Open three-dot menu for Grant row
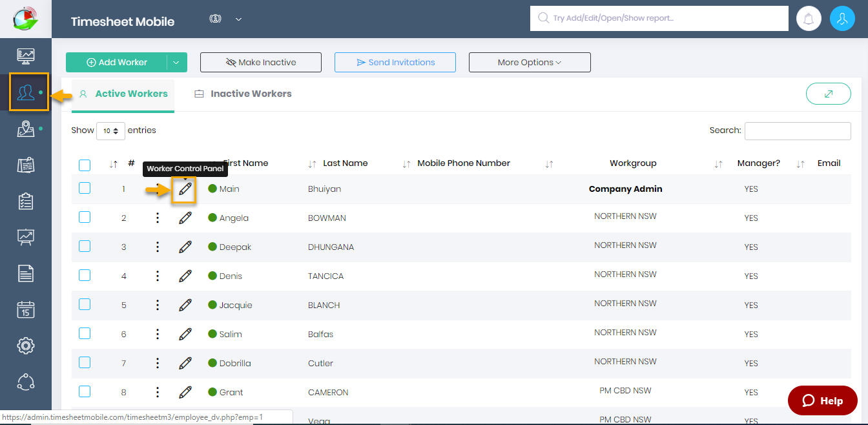Viewport: 868px width, 425px height. [x=158, y=392]
